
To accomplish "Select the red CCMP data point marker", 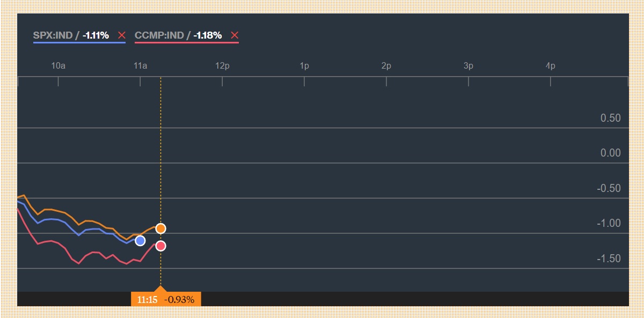I will (x=160, y=246).
